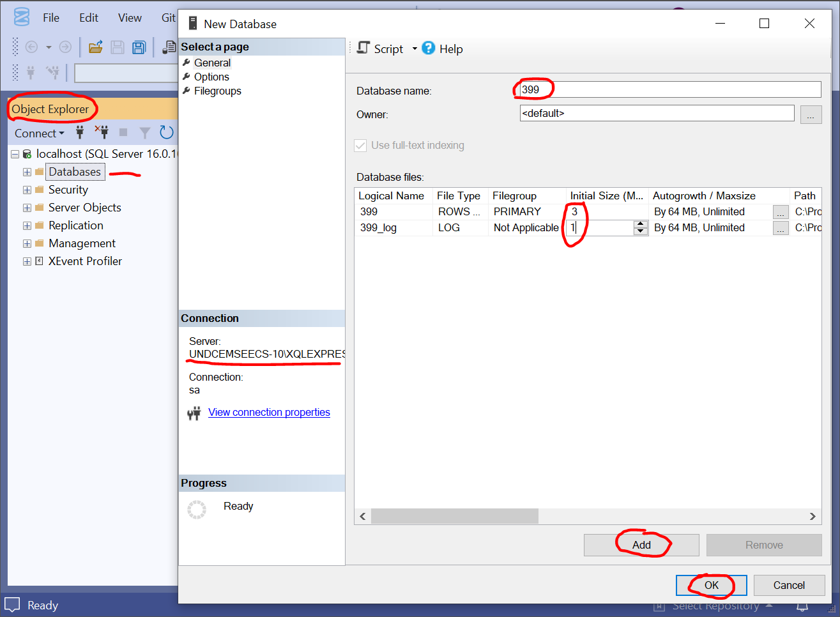Image resolution: width=840 pixels, height=617 pixels.
Task: Open the View connection properties link
Action: click(x=269, y=413)
